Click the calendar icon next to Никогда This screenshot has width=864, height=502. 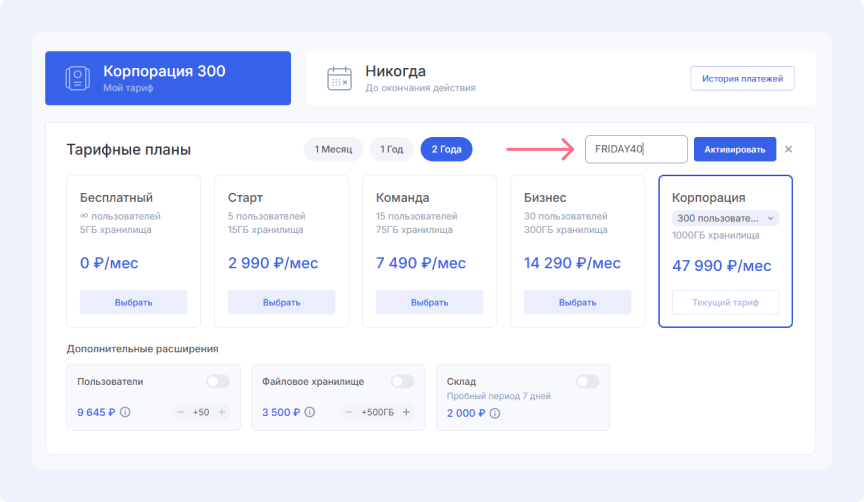pyautogui.click(x=340, y=78)
